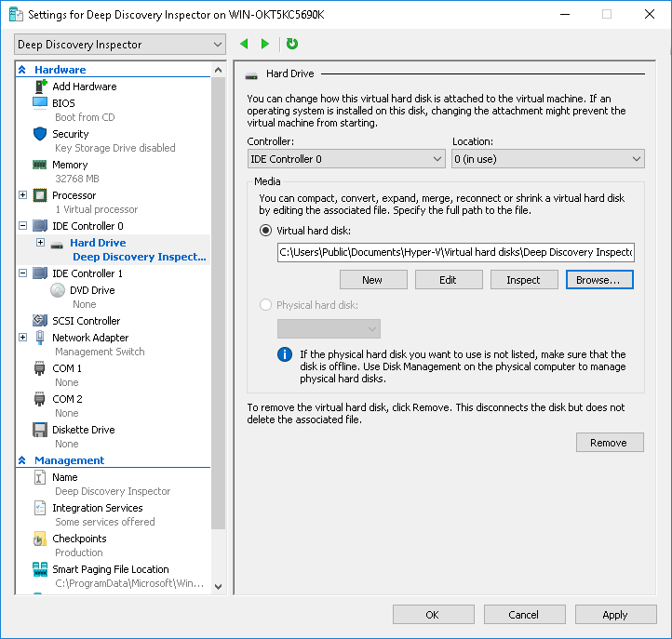Select the Add Hardware icon
The image size is (672, 639).
pyautogui.click(x=41, y=87)
